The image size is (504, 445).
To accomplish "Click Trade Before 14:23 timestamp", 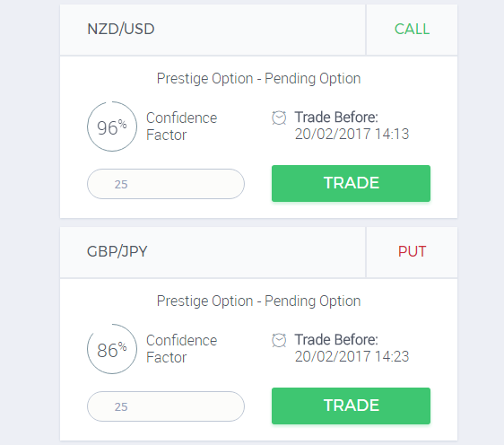I will click(352, 348).
